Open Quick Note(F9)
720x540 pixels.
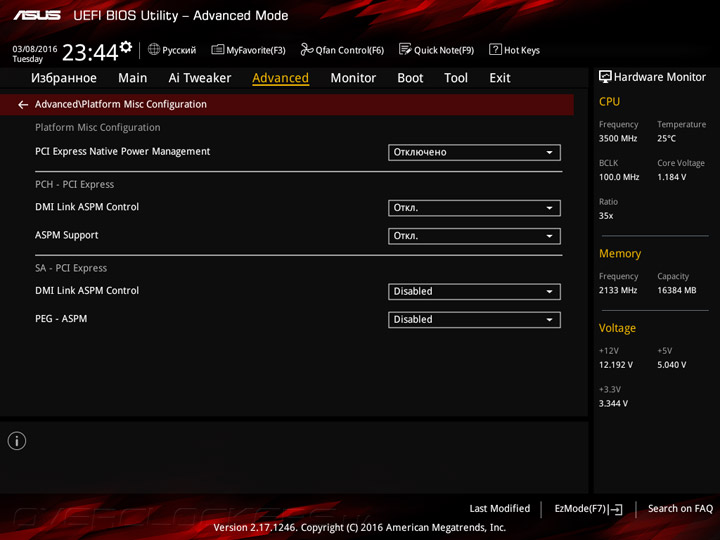coord(436,50)
